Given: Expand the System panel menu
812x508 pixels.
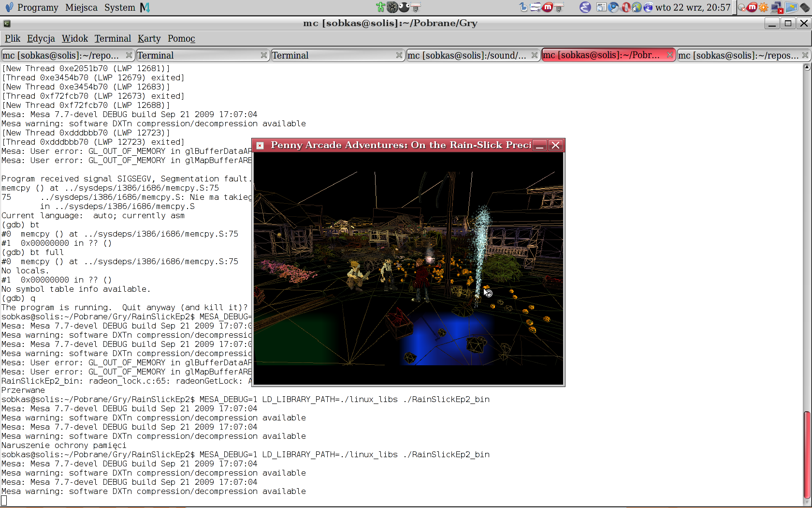Looking at the screenshot, I should coord(119,7).
